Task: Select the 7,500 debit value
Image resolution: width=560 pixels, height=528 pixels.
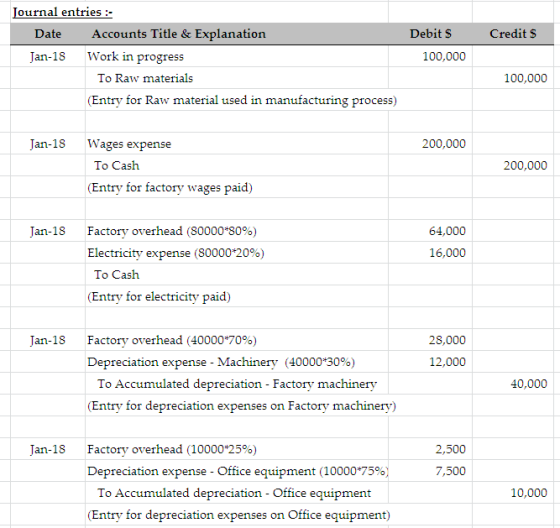Action: [x=450, y=471]
